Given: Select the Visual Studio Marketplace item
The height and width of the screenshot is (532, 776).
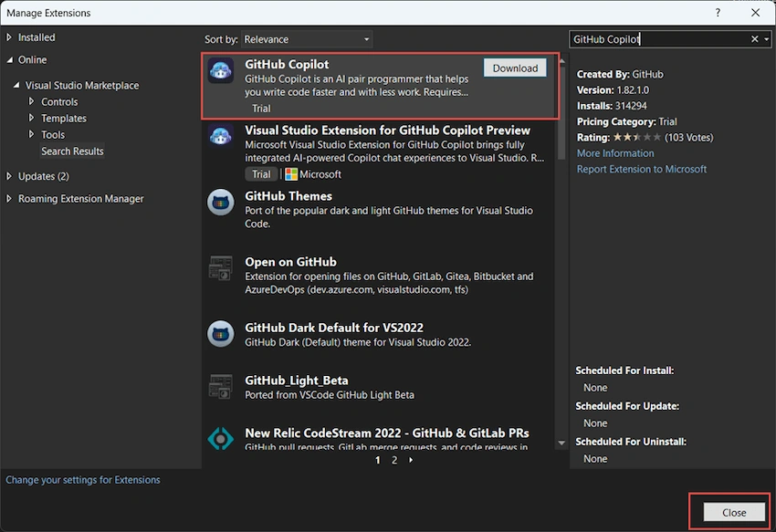Looking at the screenshot, I should point(82,85).
